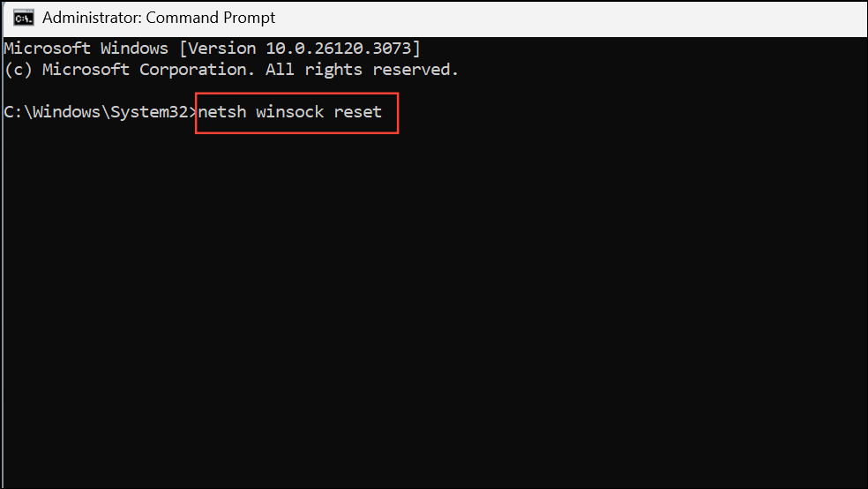Click the word 'Corporation.' in second line

coord(197,70)
